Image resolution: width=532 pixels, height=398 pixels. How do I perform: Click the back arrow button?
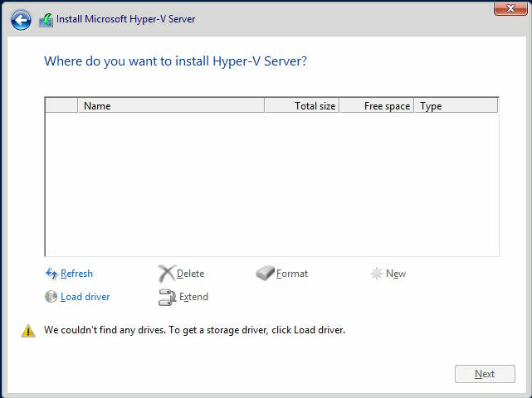click(21, 20)
